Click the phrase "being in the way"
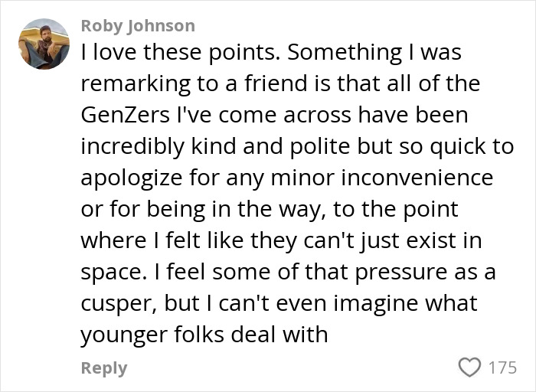 [234, 210]
